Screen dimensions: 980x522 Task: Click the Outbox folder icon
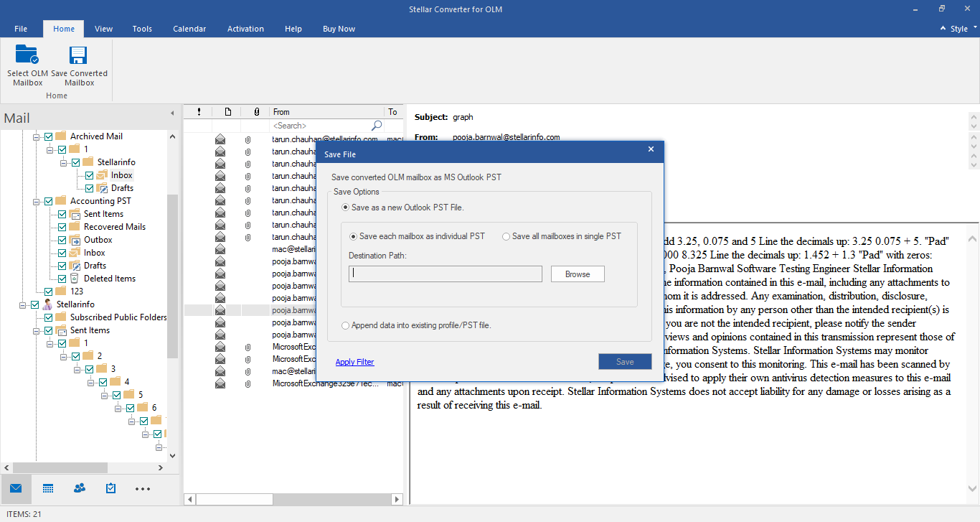click(x=75, y=239)
